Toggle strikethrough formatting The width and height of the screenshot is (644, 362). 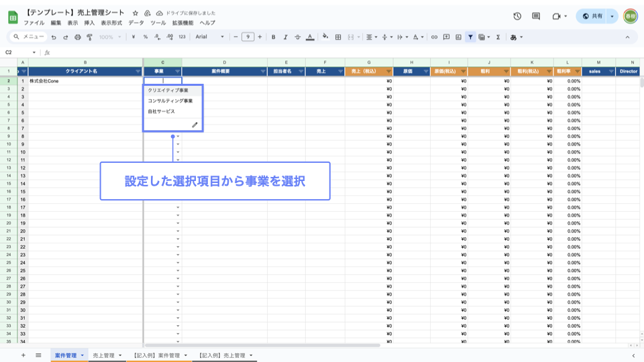point(297,37)
